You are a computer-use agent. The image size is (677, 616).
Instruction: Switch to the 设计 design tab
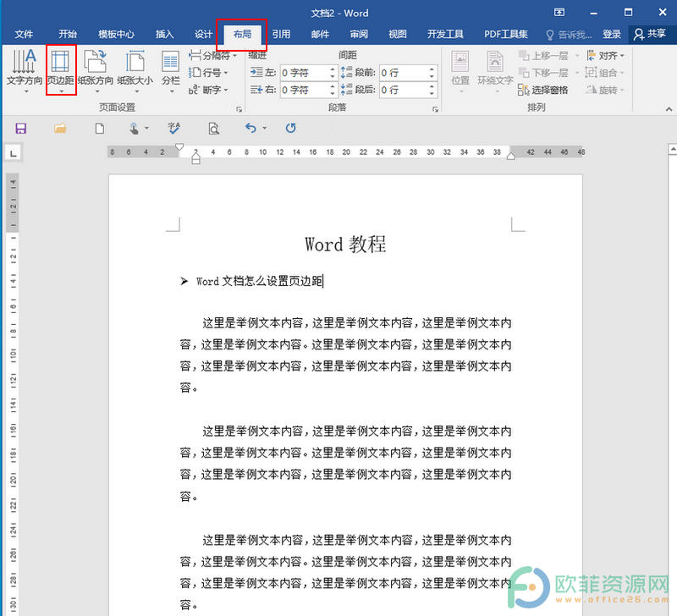click(x=203, y=34)
